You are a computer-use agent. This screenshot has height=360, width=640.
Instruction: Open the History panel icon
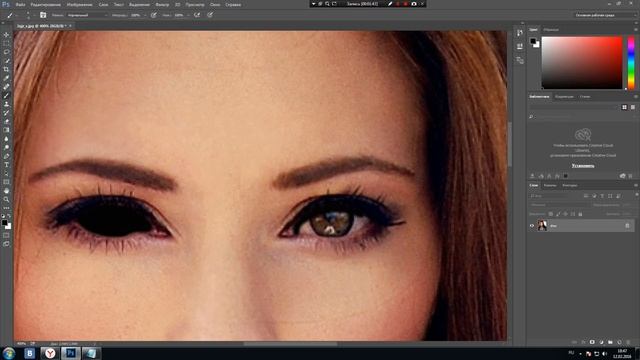click(520, 33)
